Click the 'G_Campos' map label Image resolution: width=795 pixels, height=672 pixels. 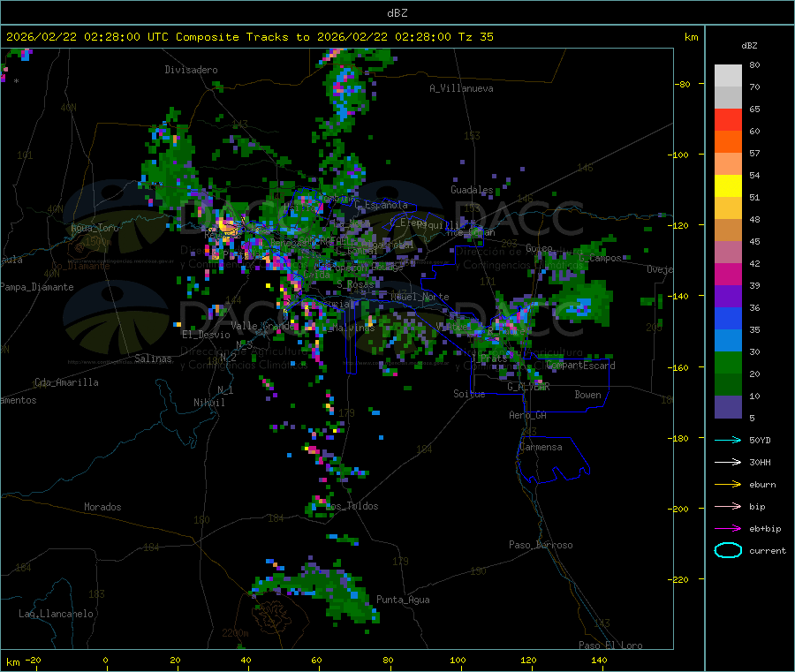coord(600,258)
